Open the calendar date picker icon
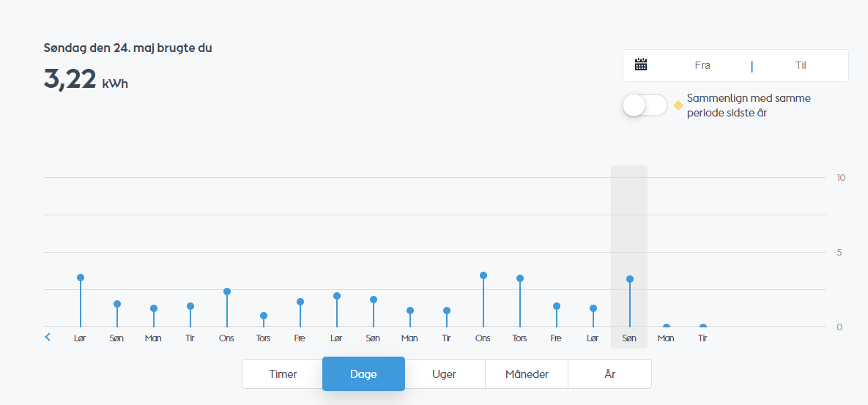The image size is (868, 405). point(641,64)
